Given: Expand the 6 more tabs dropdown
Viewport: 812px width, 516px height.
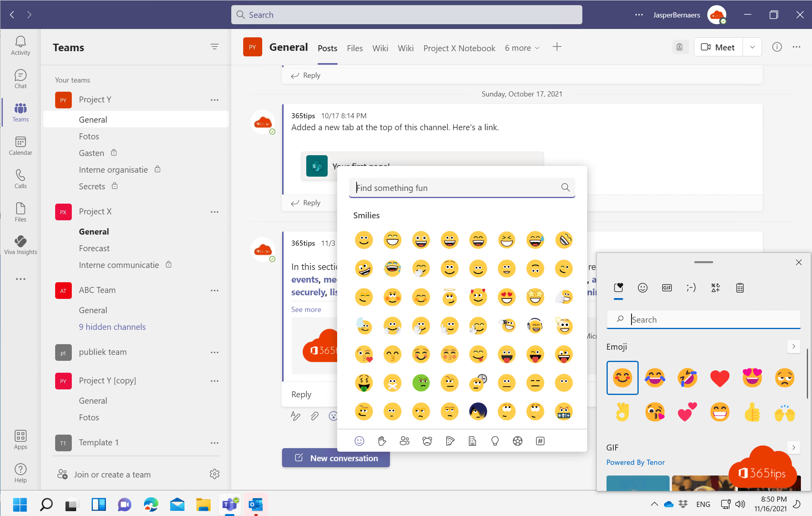Looking at the screenshot, I should point(522,48).
